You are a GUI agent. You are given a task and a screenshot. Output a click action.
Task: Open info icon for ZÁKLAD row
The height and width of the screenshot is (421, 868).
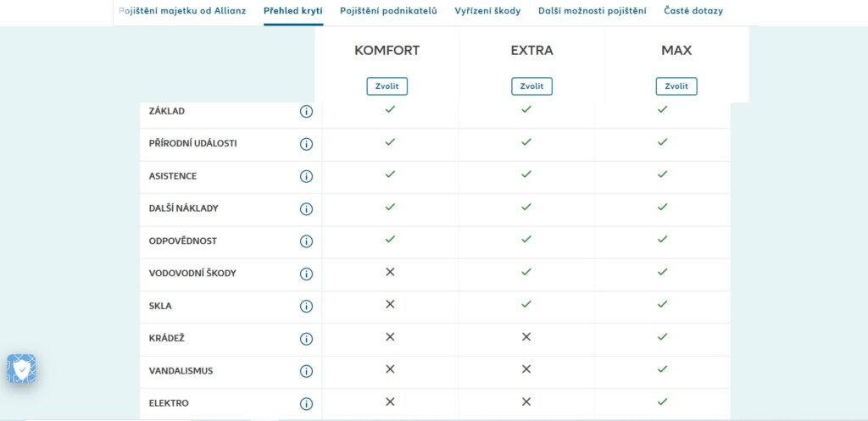point(306,112)
